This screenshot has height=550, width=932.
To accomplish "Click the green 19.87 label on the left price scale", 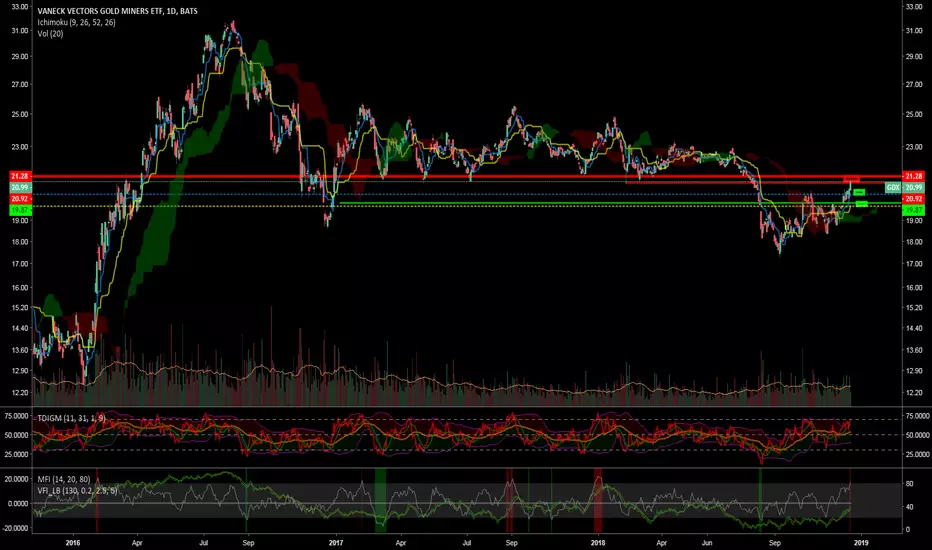I will 20,210.
